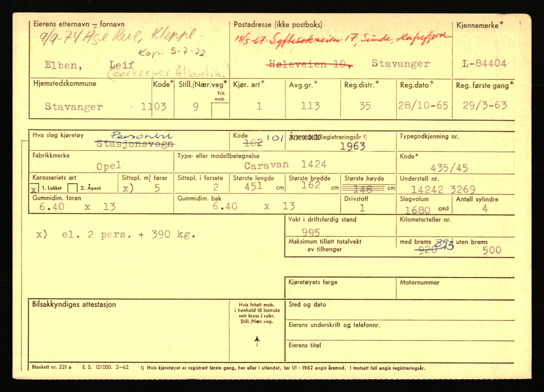544x392 pixels.
Task: Click the upward arrow under 'Still./Nær.veg.' instruction
Action: coord(257,341)
